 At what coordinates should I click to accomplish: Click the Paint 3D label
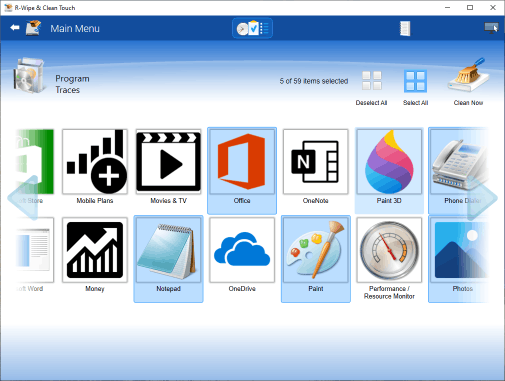click(389, 201)
